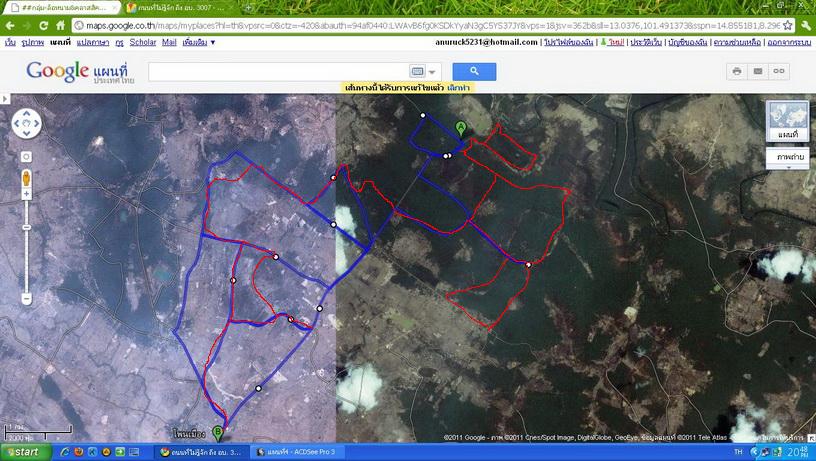
Task: Click the link chain icon
Action: click(x=779, y=71)
